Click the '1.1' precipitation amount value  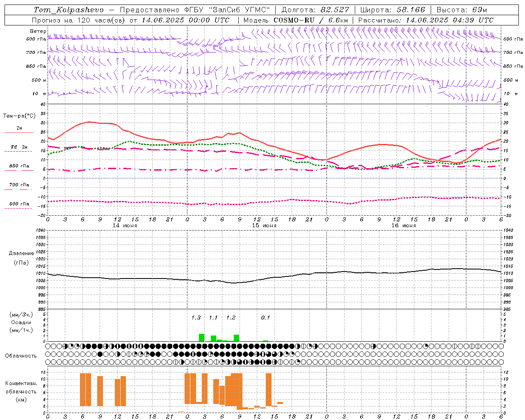[x=213, y=317]
